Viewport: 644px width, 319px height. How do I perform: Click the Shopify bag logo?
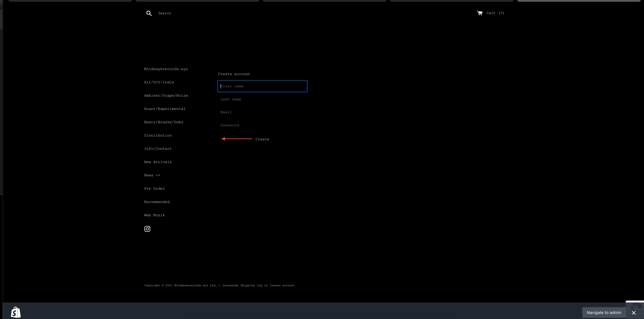[16, 312]
